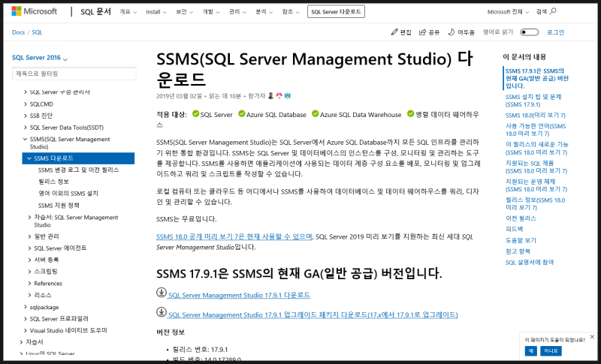Click the title filter input field
This screenshot has width=601, height=364.
tap(74, 74)
